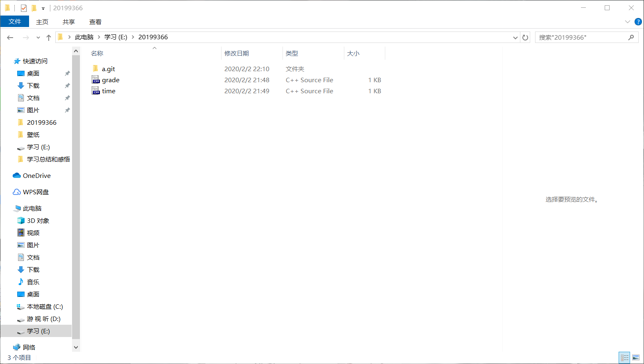Open 本地磁盘 (C:) drive

[x=45, y=307]
